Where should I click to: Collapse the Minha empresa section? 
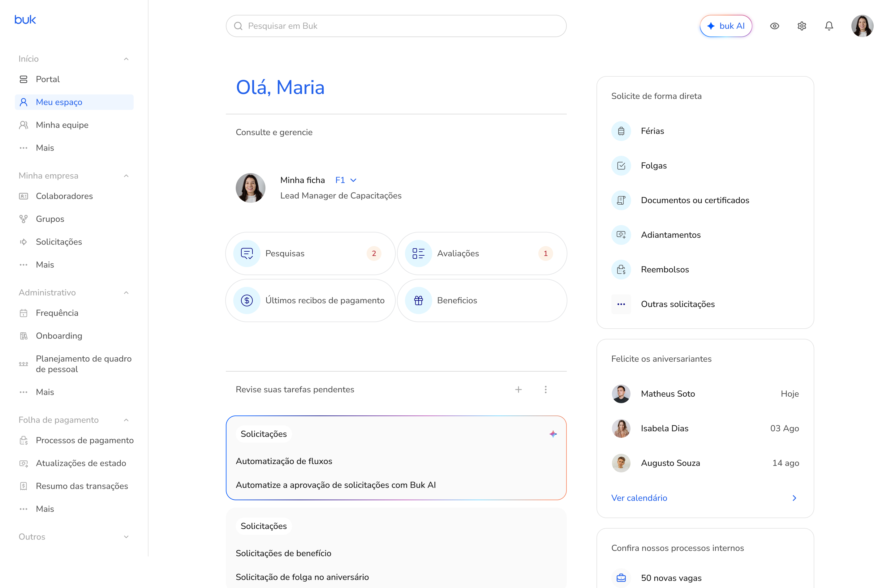126,176
